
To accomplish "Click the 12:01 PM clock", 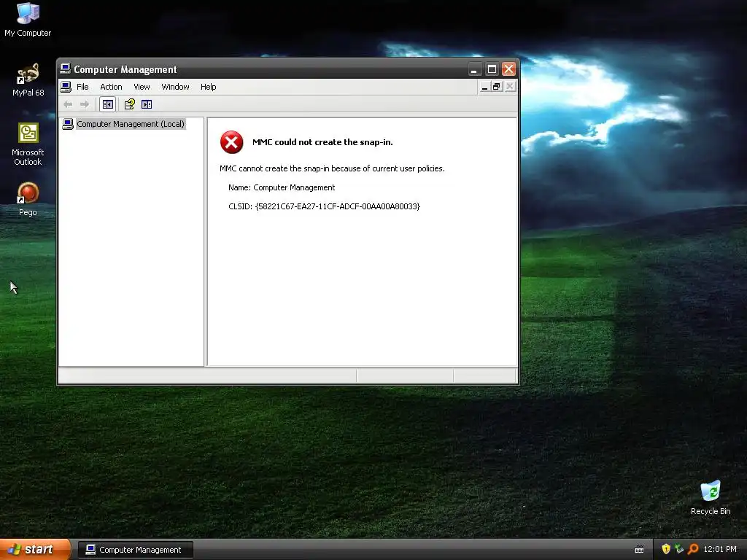I will tap(720, 549).
